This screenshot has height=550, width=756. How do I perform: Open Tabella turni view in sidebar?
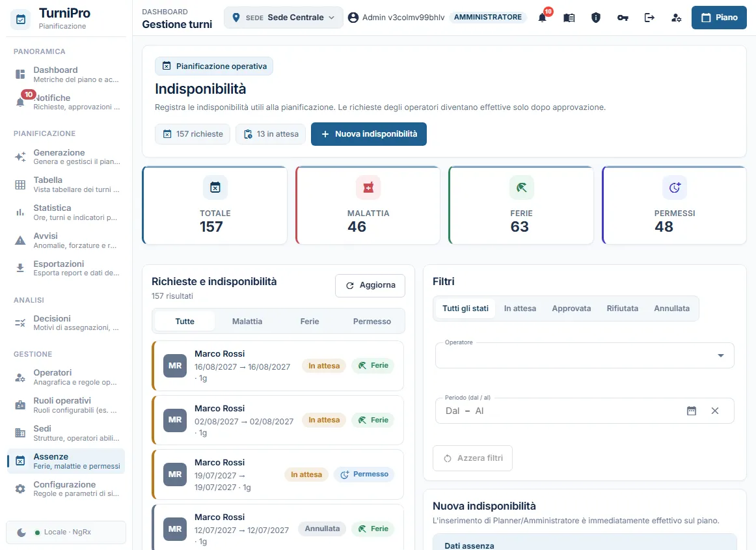point(66,185)
